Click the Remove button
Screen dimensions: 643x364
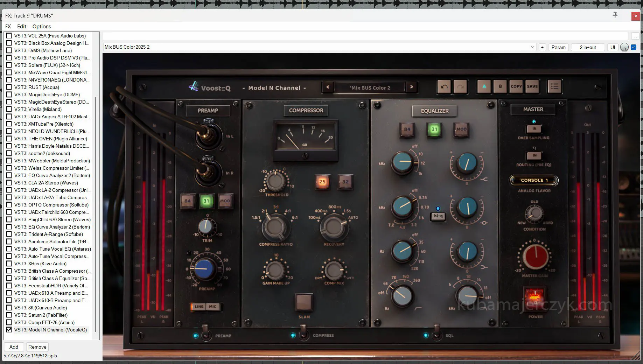coord(37,347)
